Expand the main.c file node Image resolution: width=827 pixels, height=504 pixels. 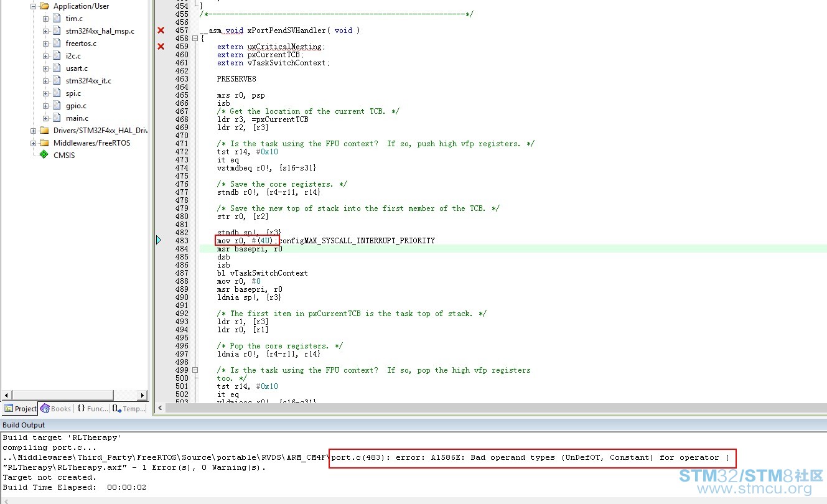point(45,118)
